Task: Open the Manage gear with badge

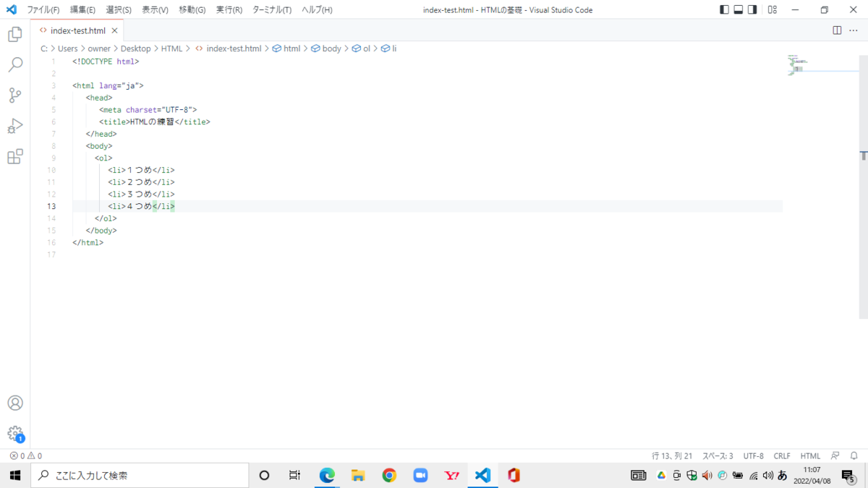Action: point(14,435)
